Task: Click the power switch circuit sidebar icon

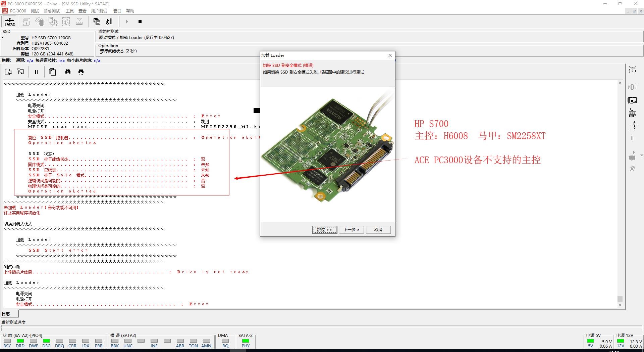Action: 632,126
